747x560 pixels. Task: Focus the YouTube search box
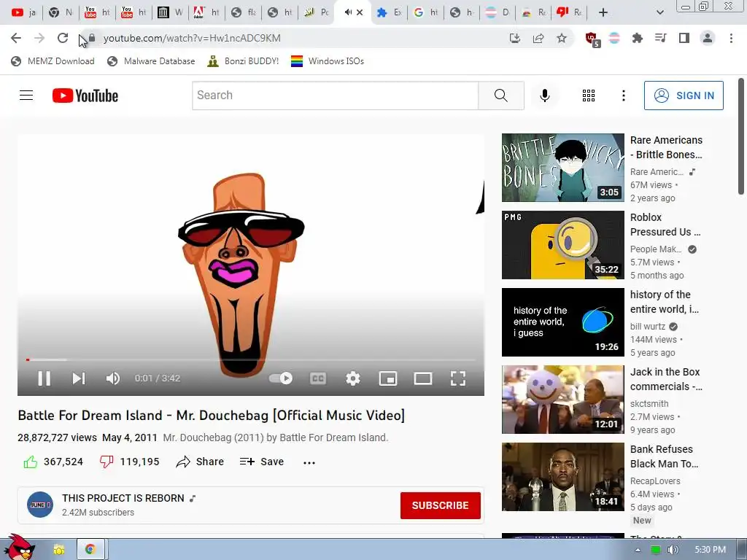click(335, 96)
